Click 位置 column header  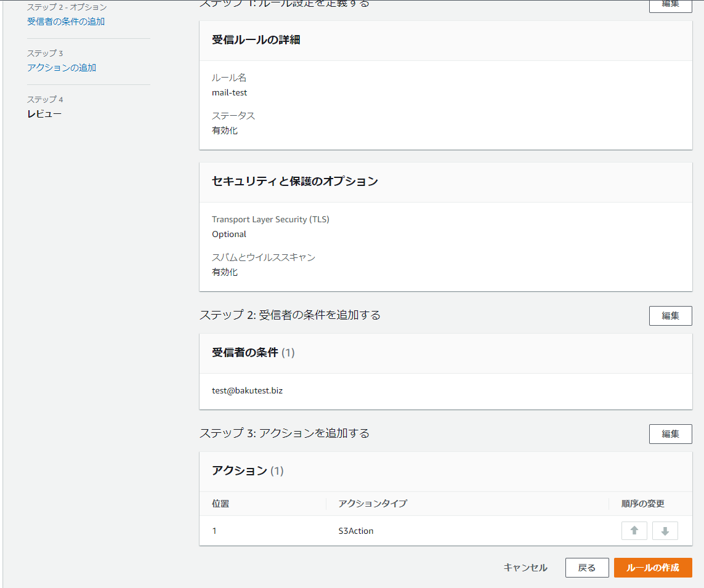221,504
